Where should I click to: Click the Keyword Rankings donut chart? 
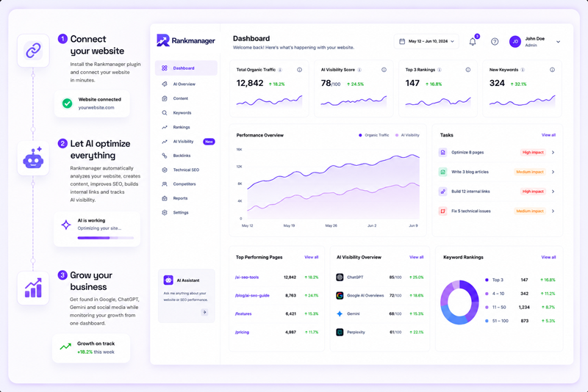[459, 302]
